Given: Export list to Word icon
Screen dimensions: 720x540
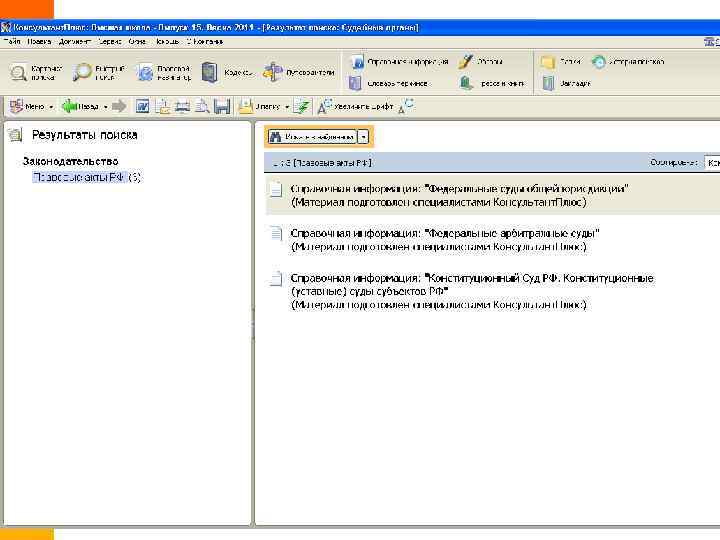Looking at the screenshot, I should click(142, 107).
